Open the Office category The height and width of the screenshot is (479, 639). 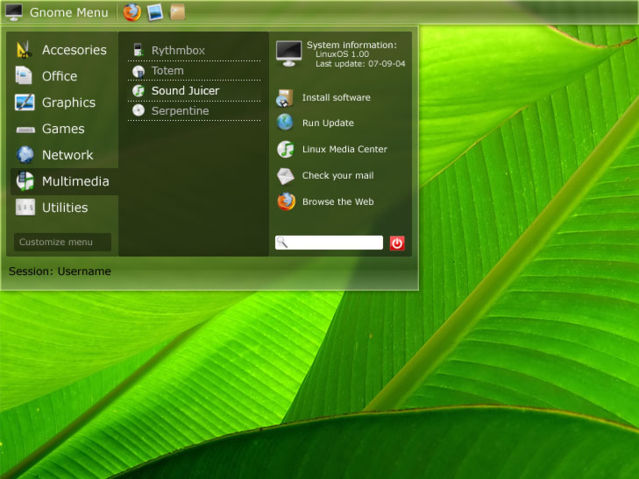click(58, 76)
